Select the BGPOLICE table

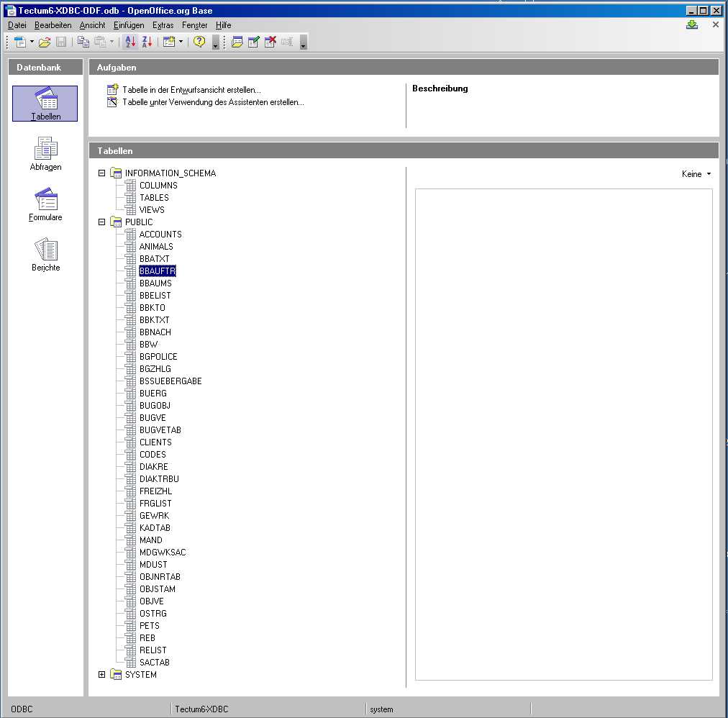coord(158,357)
